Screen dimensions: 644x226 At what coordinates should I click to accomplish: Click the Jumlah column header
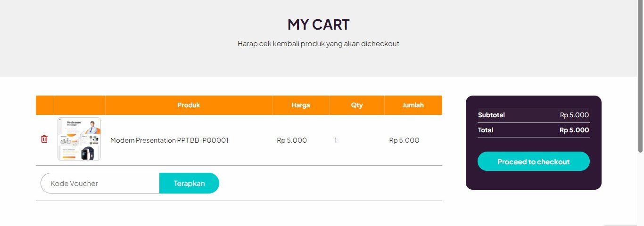[413, 105]
